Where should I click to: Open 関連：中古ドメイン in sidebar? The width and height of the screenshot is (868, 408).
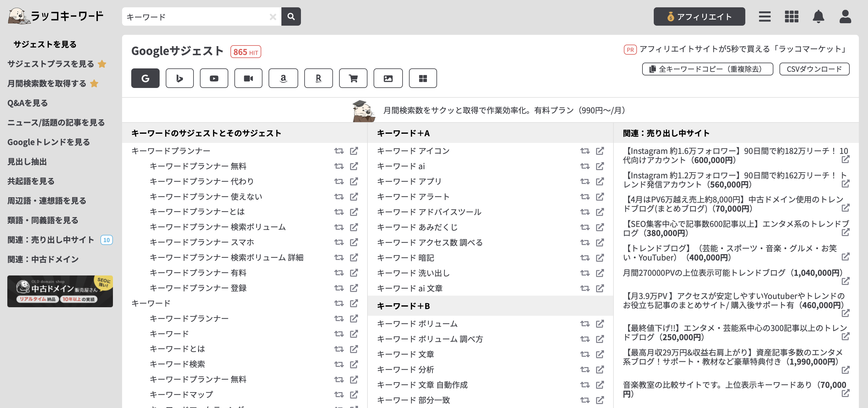click(x=43, y=259)
